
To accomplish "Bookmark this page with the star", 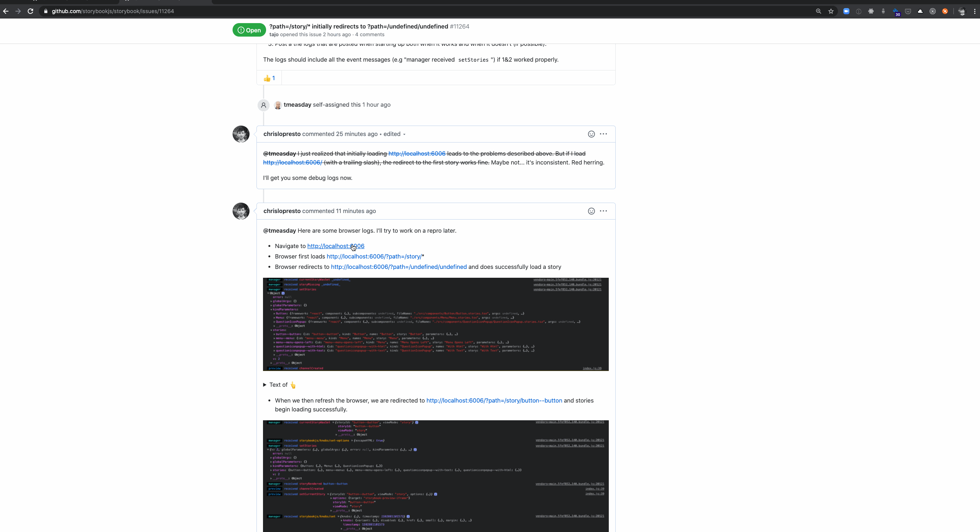I will (831, 11).
